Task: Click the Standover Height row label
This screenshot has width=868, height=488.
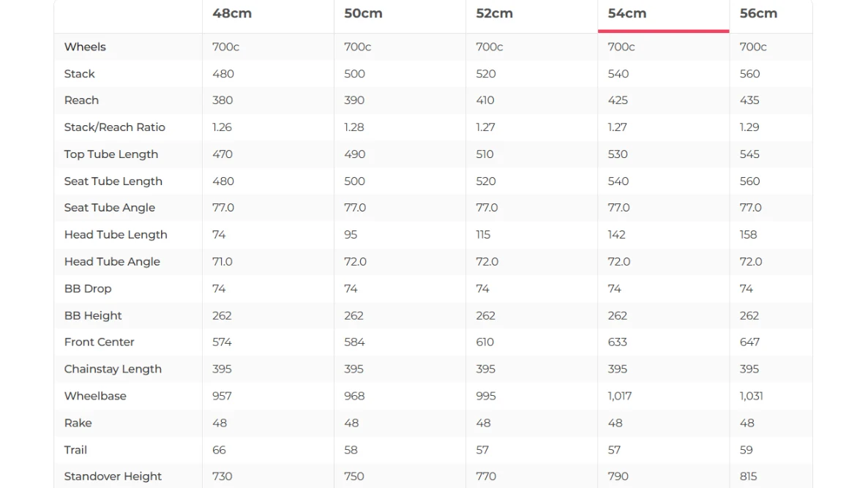Action: coord(113,476)
